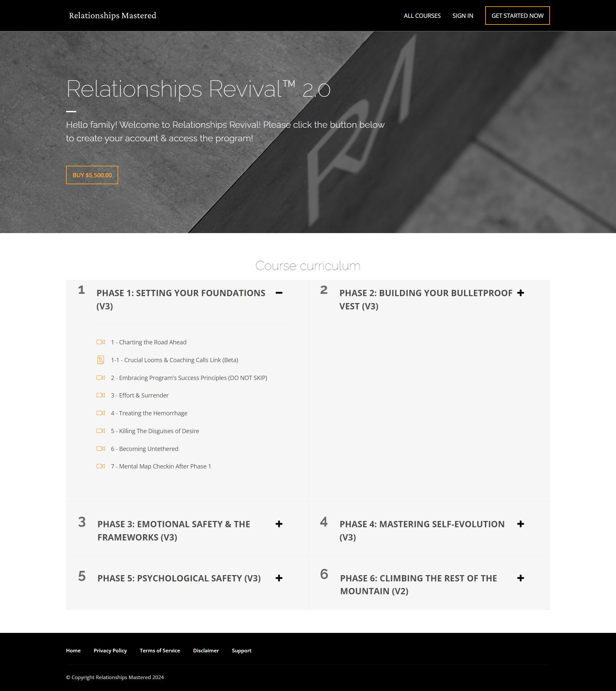Click the Relationships Mastered site logo
Viewport: 616px width, 691px height.
click(112, 16)
